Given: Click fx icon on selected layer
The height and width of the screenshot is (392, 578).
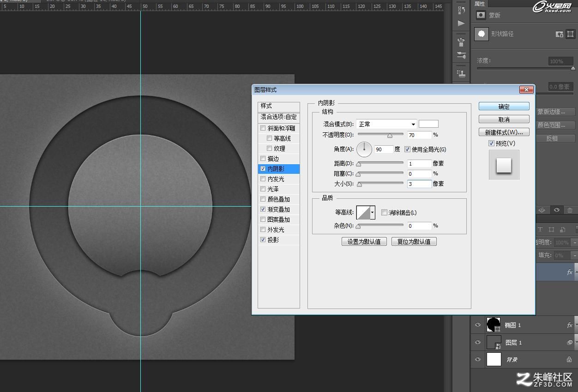Looking at the screenshot, I should click(x=570, y=272).
